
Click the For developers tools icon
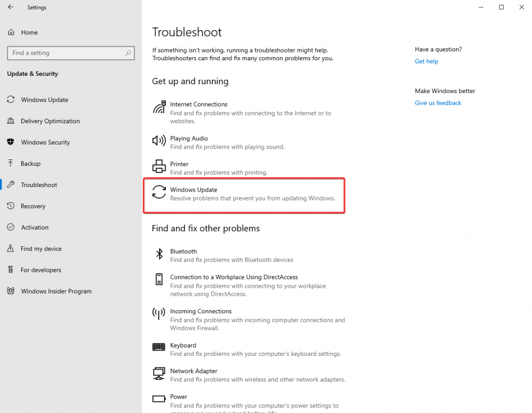(11, 270)
